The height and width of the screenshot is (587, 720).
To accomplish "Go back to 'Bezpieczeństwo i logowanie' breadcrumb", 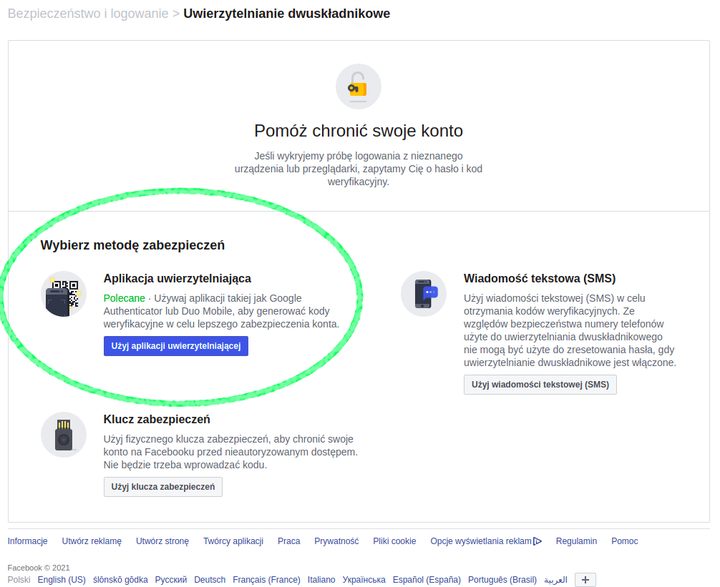I will (84, 14).
